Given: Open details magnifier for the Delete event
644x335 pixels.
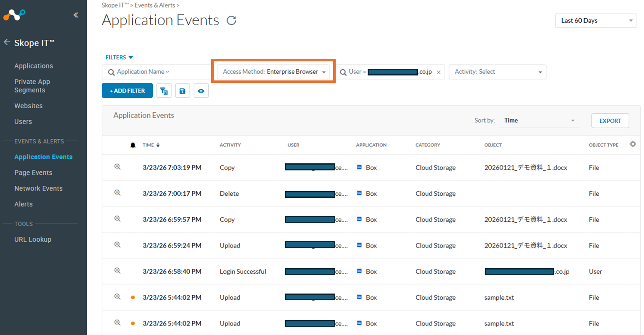Looking at the screenshot, I should pos(117,193).
